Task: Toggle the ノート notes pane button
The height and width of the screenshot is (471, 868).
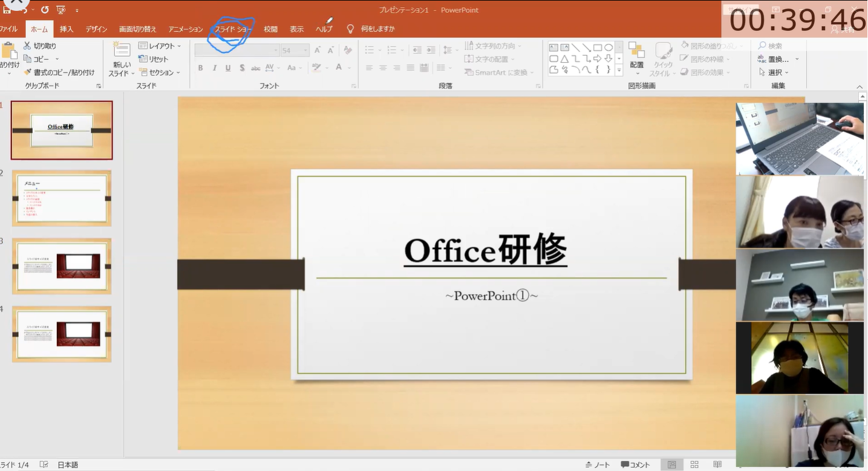Action: tap(598, 464)
